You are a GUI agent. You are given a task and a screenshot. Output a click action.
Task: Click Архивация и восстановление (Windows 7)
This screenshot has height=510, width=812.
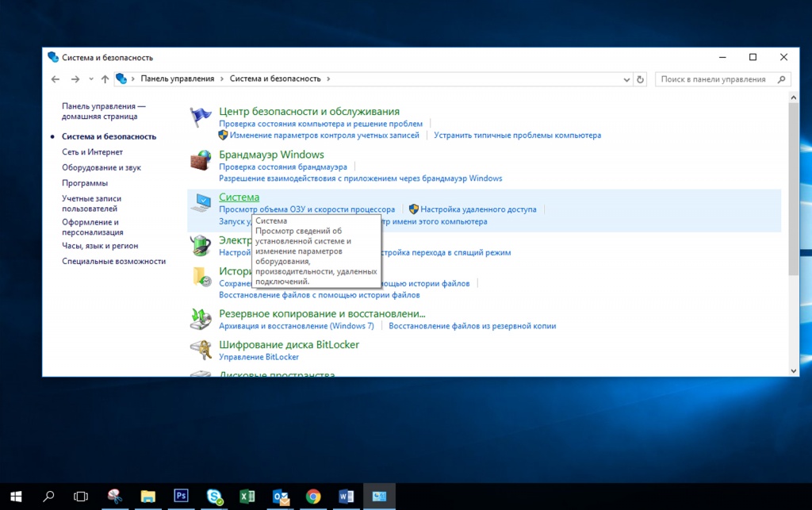pyautogui.click(x=297, y=326)
